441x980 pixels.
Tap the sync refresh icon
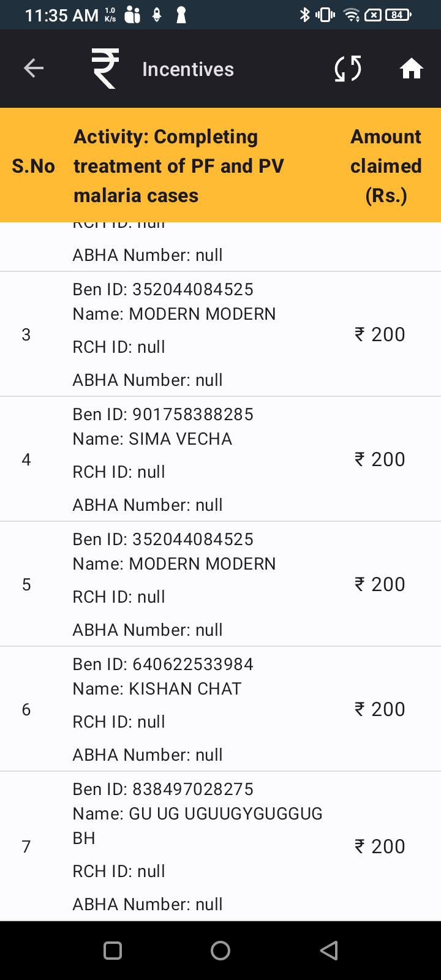348,69
